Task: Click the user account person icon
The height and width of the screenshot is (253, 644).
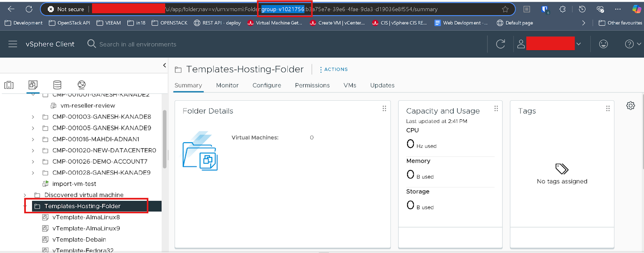Action: [x=521, y=44]
